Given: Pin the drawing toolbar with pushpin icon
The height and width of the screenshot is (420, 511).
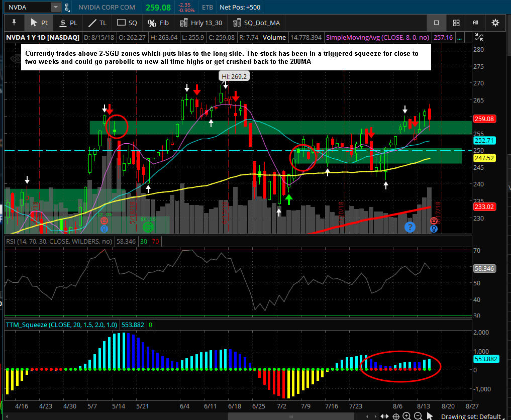Looking at the screenshot, I should pos(14,23).
